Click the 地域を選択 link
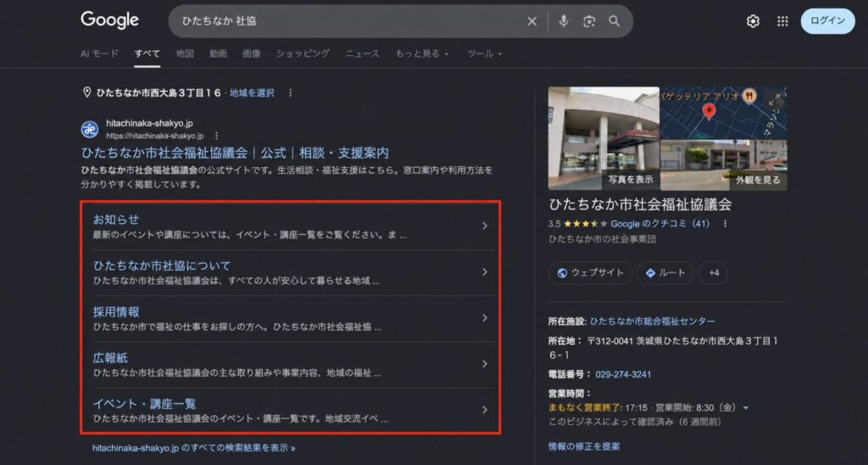Image resolution: width=868 pixels, height=465 pixels. 252,93
